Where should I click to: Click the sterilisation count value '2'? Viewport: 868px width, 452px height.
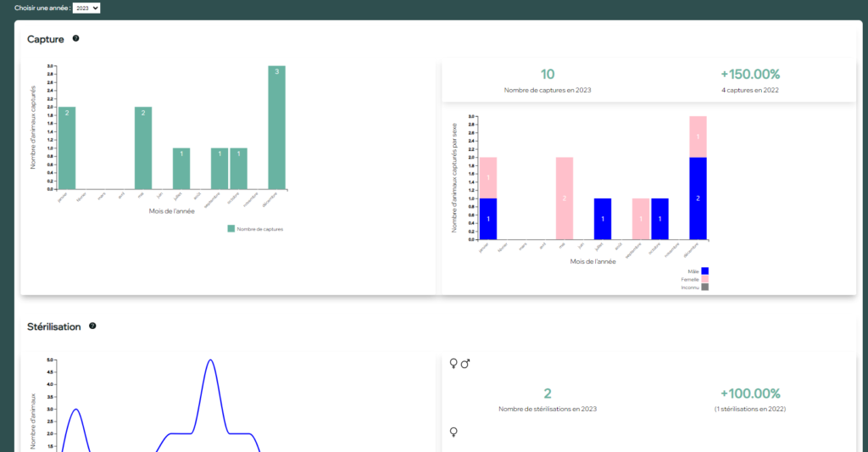(548, 393)
